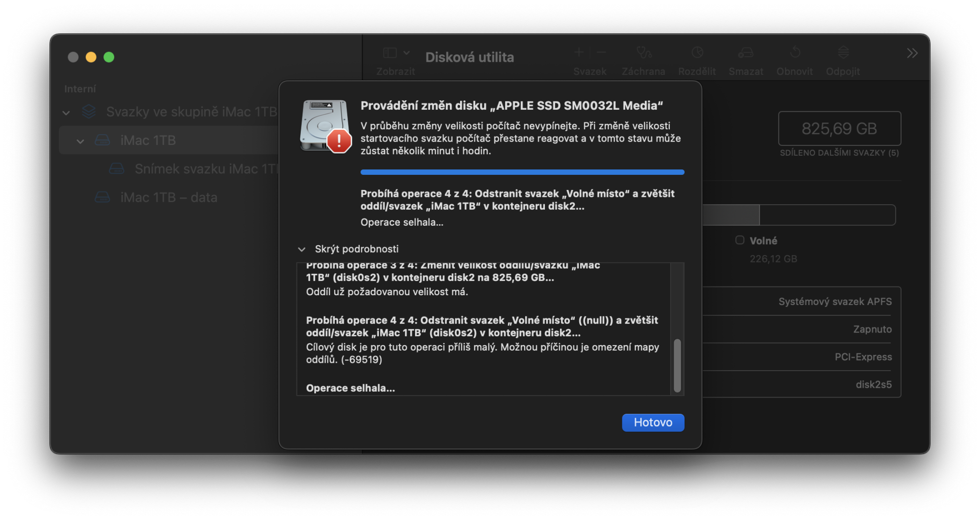The image size is (980, 520).
Task: Click the iMac 1TB – data drive icon
Action: point(102,197)
